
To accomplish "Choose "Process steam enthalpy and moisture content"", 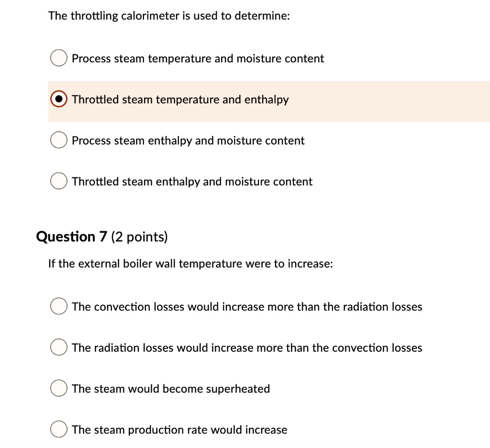I will coord(58,140).
